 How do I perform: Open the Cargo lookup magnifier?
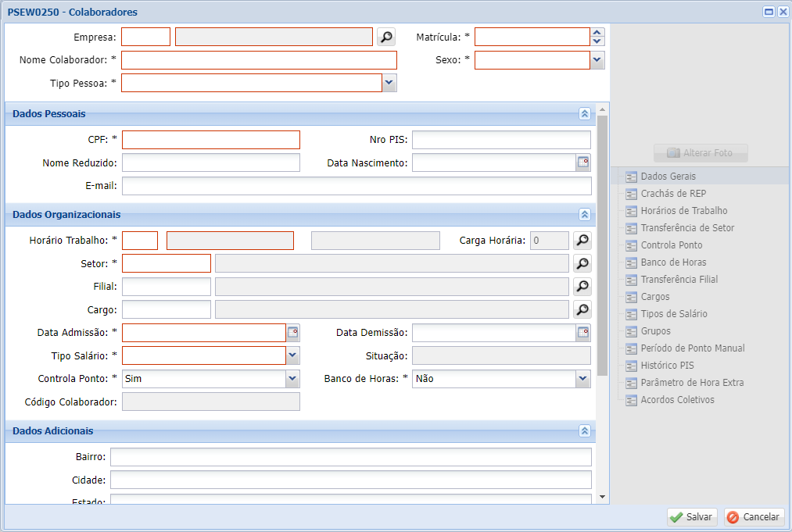[x=582, y=310]
